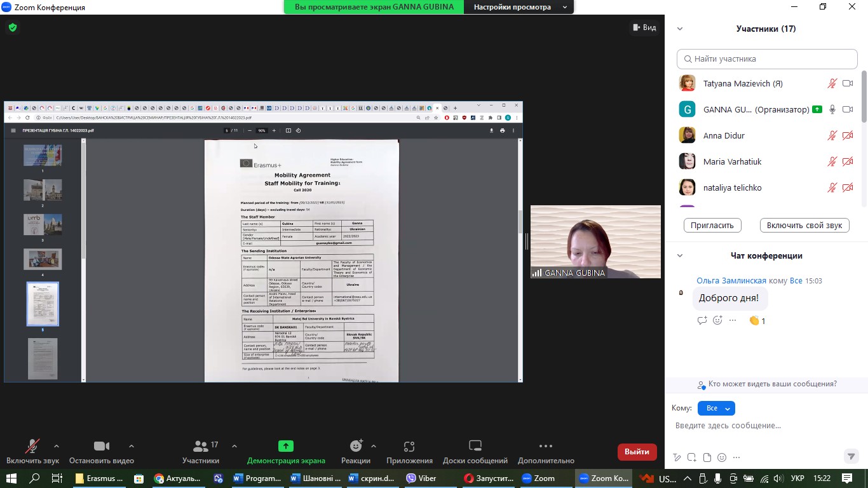Viewport: 868px width, 488px height.
Task: Switch to Word document Program in taskbar
Action: [257, 478]
